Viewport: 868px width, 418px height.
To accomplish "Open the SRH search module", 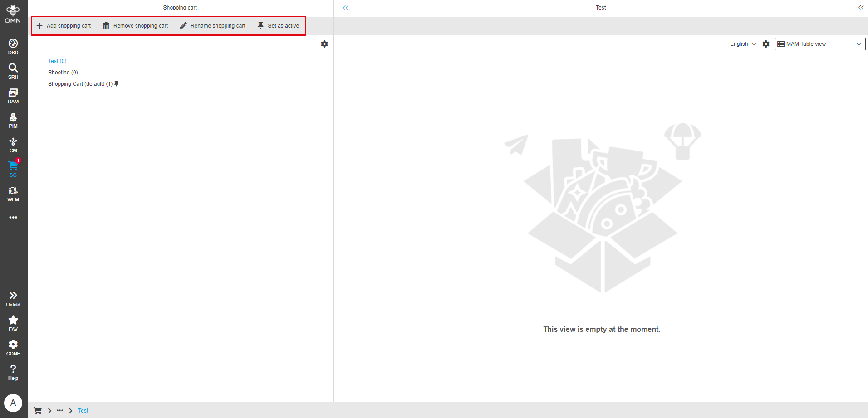I will click(x=13, y=71).
